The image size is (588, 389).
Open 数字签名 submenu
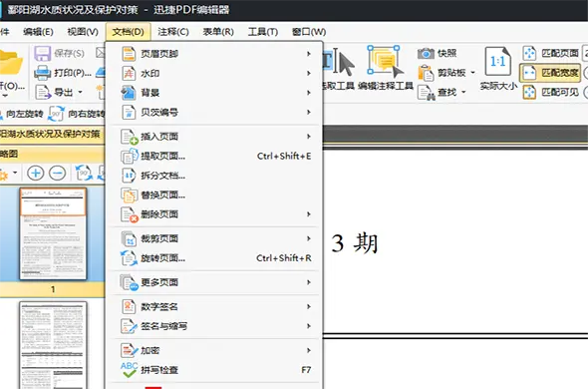[214, 307]
